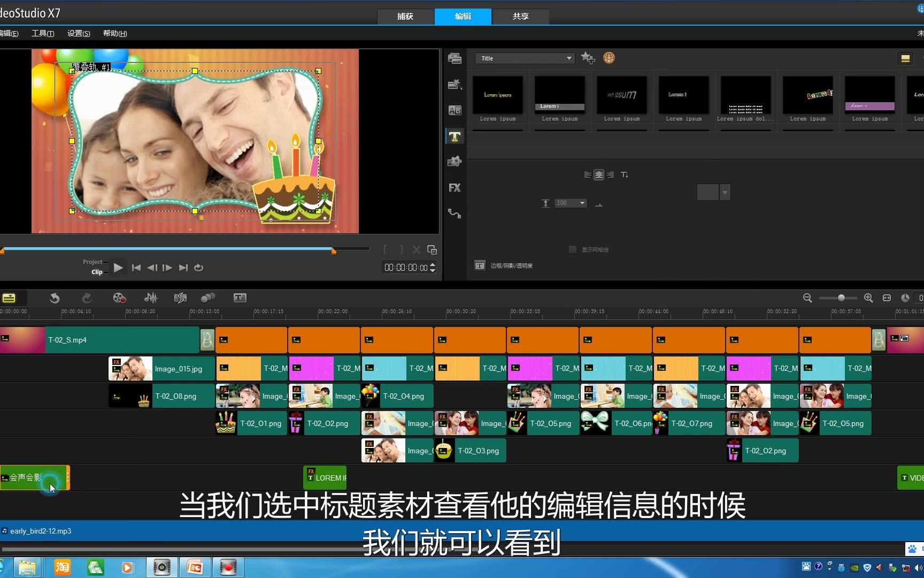This screenshot has width=924, height=578.
Task: Open Record/Capture Option reel icon
Action: tap(119, 298)
